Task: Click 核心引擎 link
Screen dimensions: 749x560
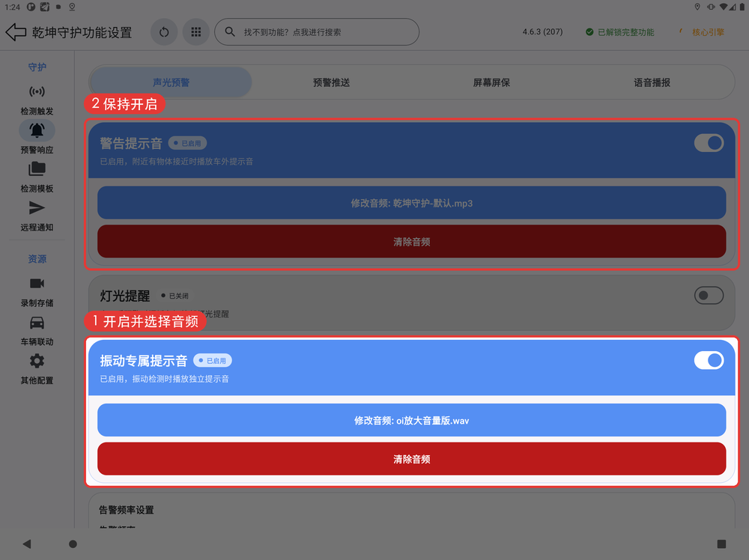Action: pyautogui.click(x=708, y=32)
